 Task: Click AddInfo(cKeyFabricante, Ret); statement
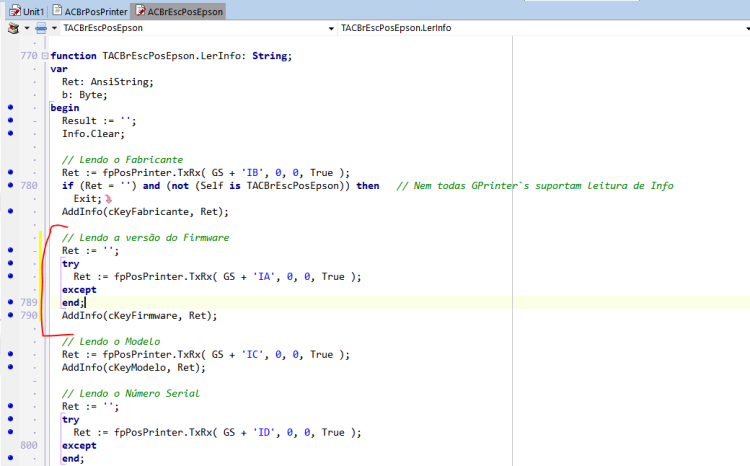[145, 211]
